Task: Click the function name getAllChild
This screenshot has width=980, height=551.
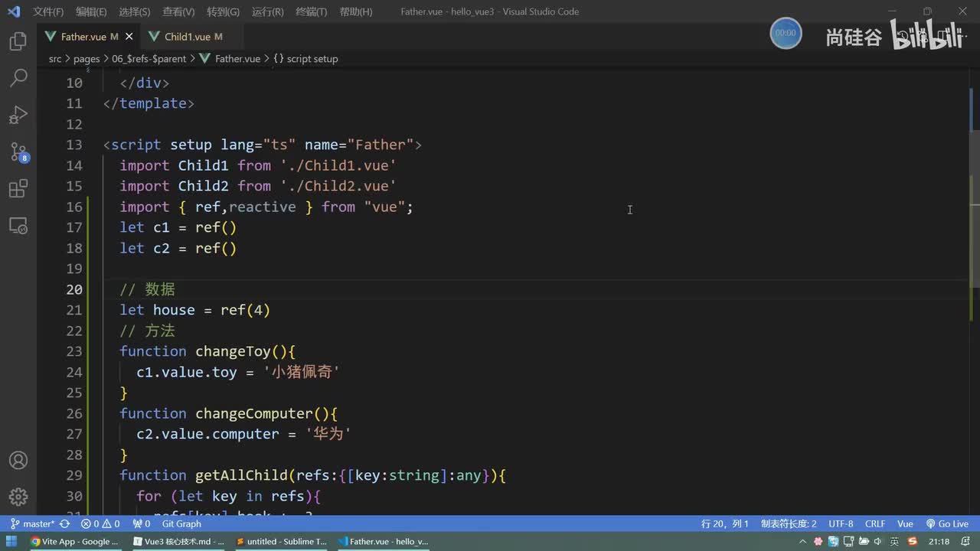Action: click(x=241, y=475)
